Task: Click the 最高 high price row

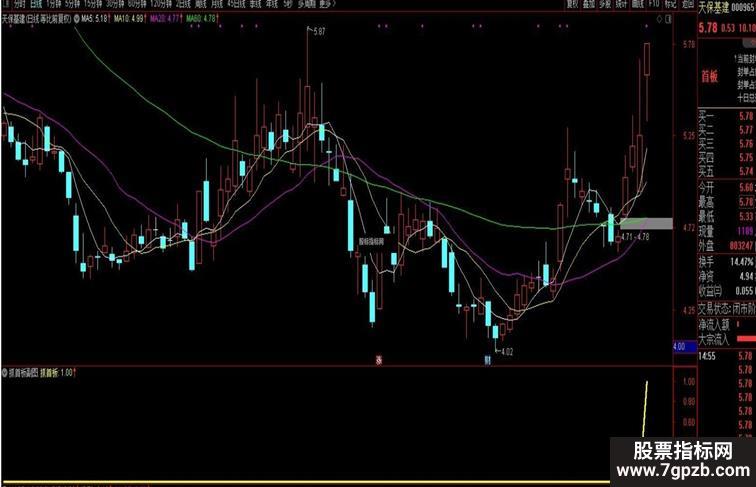Action: click(x=727, y=202)
